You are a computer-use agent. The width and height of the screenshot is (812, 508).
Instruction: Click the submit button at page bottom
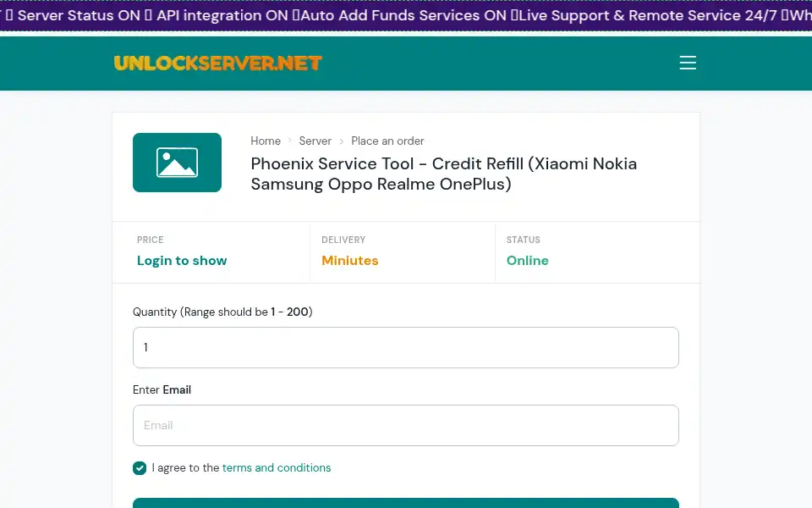coord(405,503)
